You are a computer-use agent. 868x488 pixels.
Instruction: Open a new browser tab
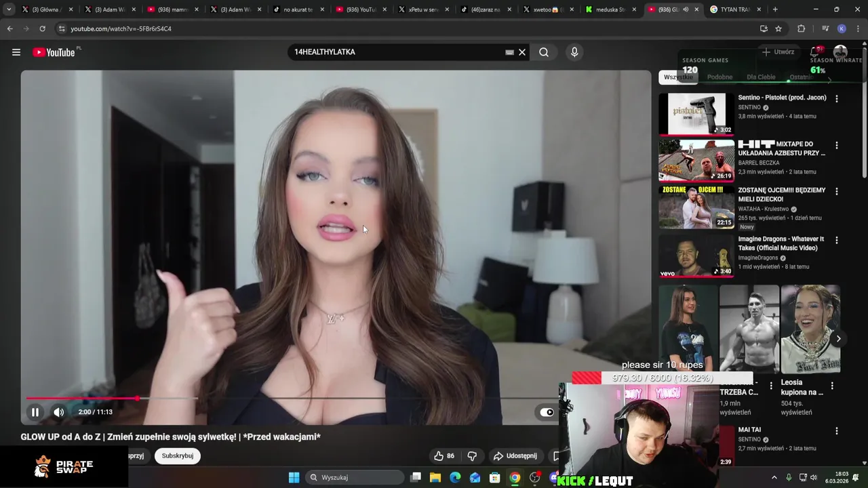click(775, 9)
